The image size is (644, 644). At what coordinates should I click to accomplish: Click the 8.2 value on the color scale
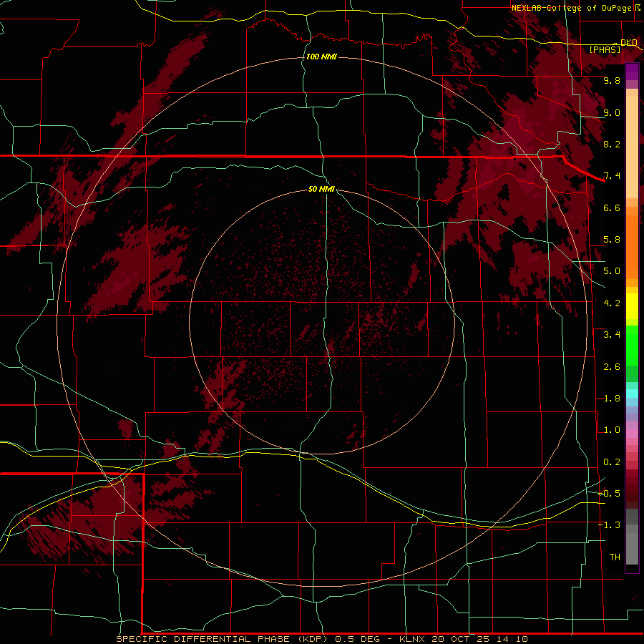(612, 144)
